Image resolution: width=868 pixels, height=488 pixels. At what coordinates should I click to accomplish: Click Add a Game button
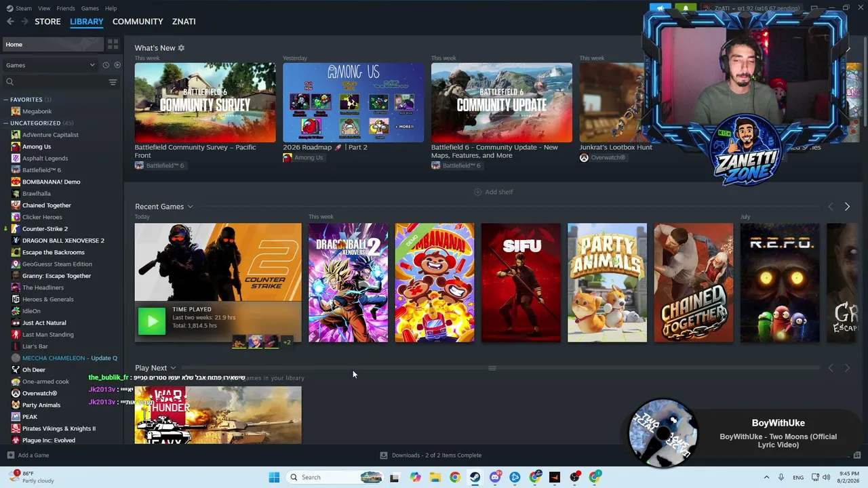[x=28, y=455]
